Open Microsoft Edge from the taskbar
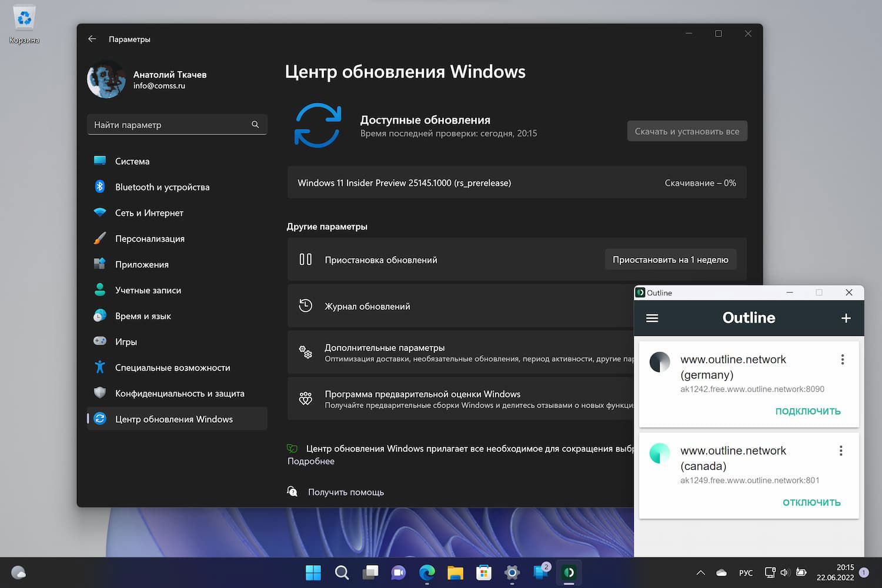 click(427, 572)
